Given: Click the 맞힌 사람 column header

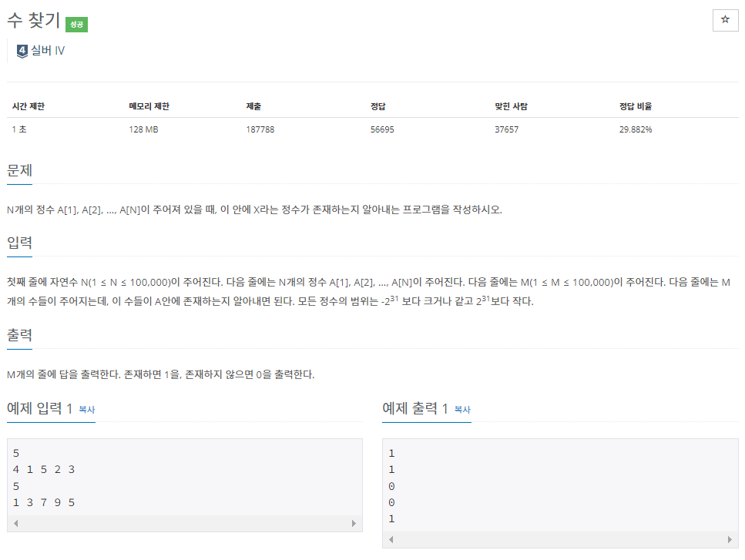Looking at the screenshot, I should coord(512,106).
